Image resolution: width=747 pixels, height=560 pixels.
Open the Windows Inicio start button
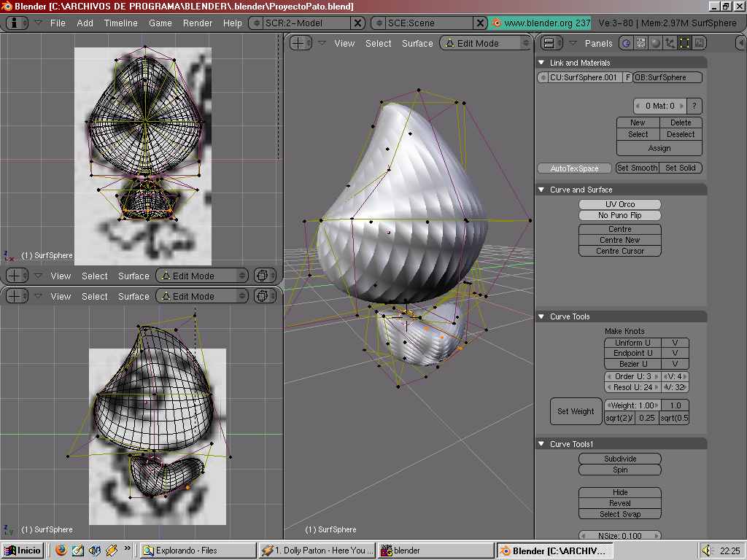click(x=22, y=551)
